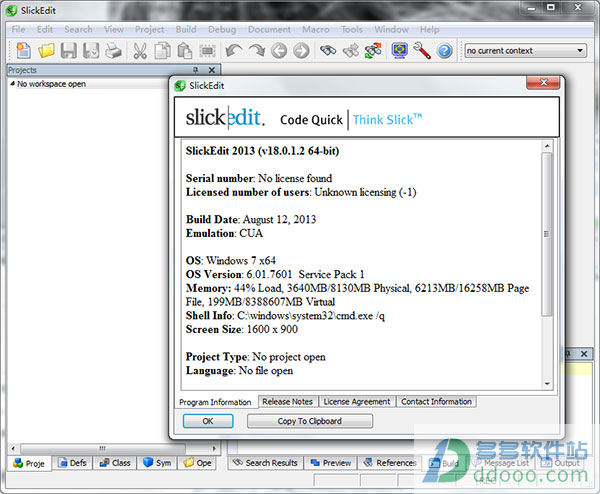Switch to the Search Results tab

click(x=265, y=463)
